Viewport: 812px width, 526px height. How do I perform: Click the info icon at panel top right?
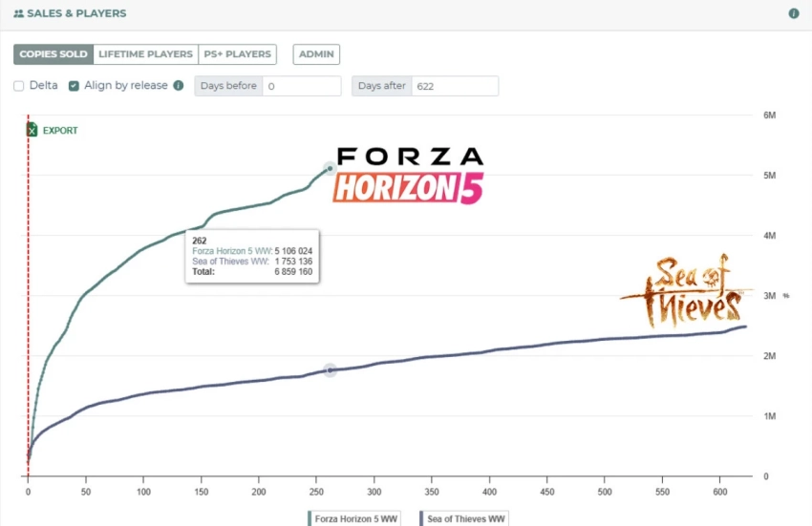[x=794, y=14]
